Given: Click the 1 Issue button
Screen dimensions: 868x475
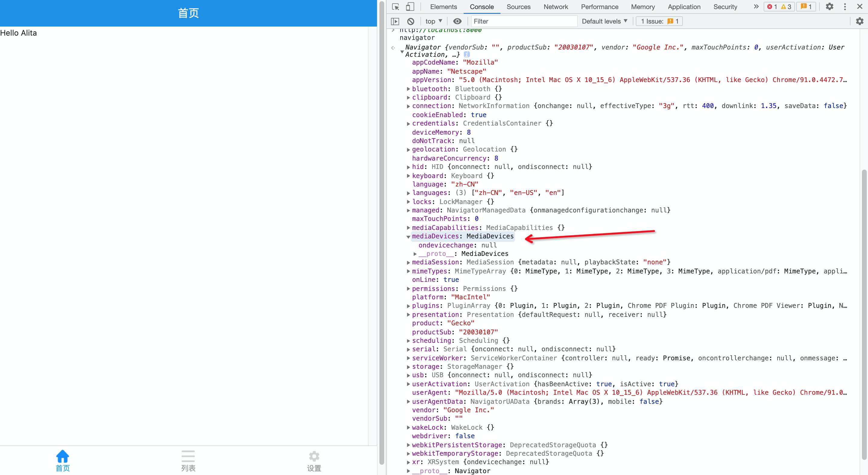Looking at the screenshot, I should 659,21.
